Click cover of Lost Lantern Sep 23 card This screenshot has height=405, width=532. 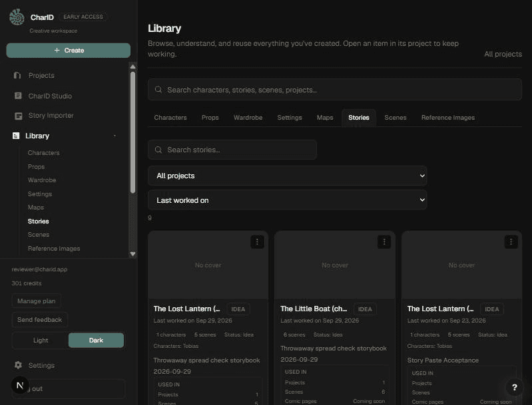tap(461, 265)
